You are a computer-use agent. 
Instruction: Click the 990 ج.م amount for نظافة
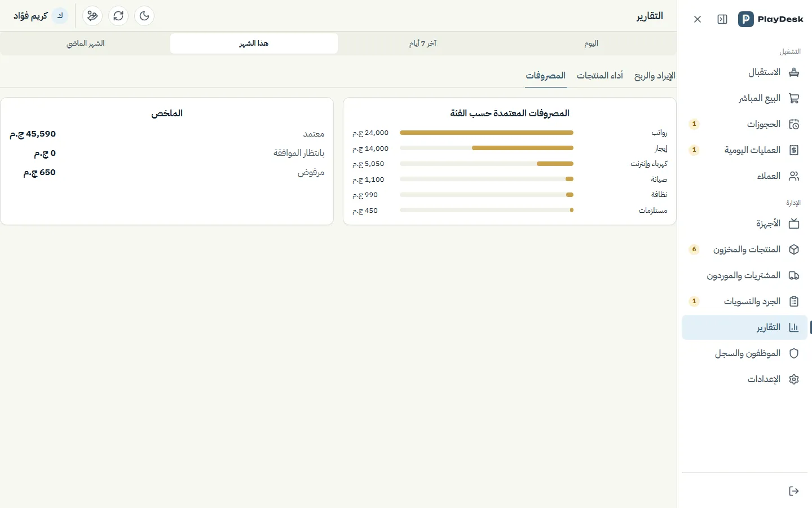[365, 195]
